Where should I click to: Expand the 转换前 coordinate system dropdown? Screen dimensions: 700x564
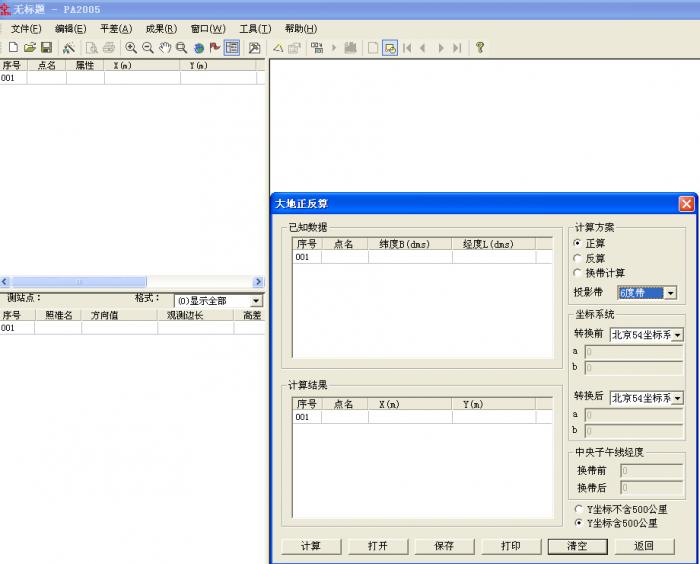[677, 335]
